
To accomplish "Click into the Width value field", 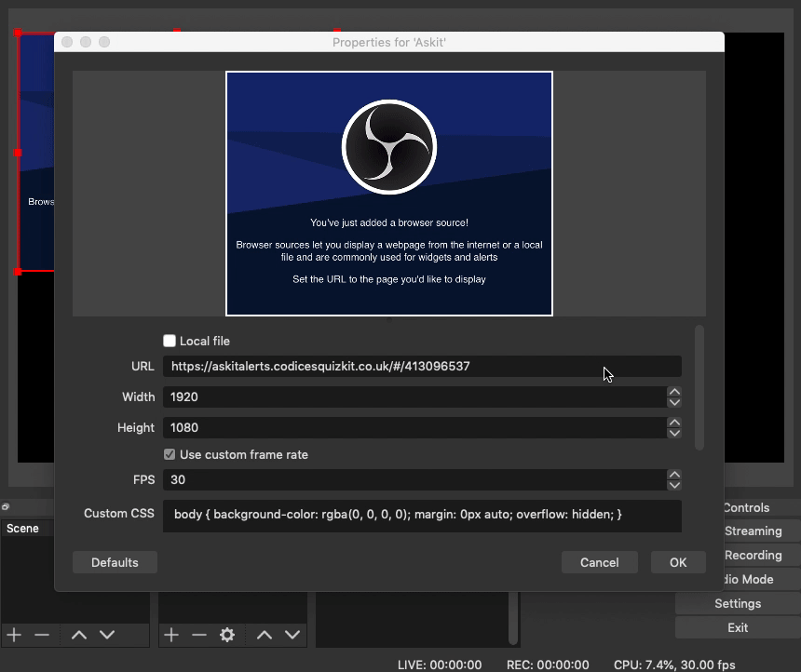I will tap(414, 396).
